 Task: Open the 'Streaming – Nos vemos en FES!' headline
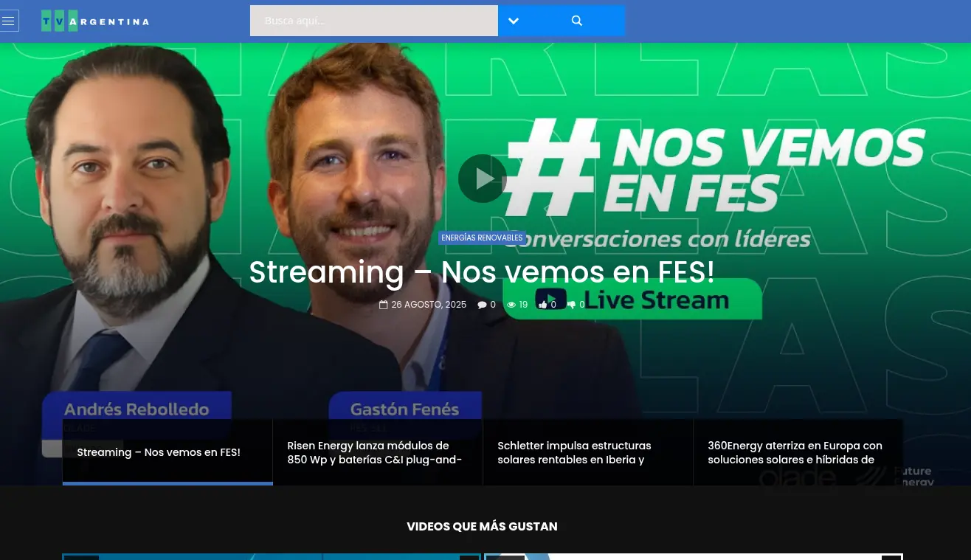pyautogui.click(x=482, y=272)
